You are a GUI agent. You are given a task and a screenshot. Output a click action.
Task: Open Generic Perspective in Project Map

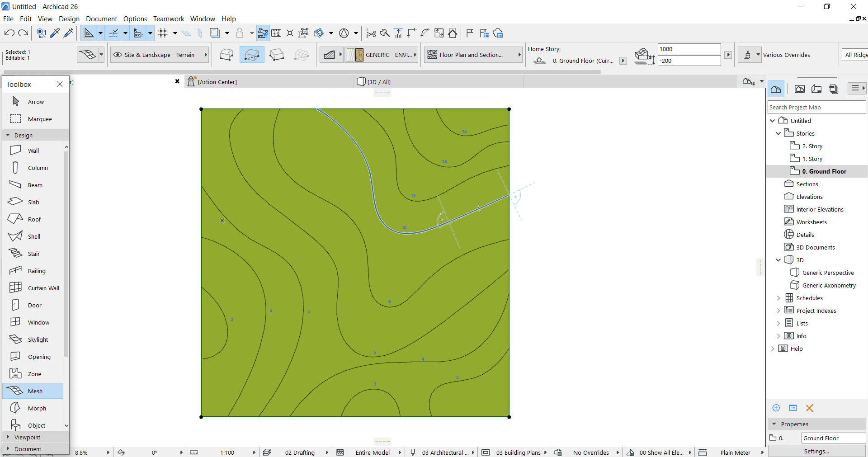(x=828, y=273)
